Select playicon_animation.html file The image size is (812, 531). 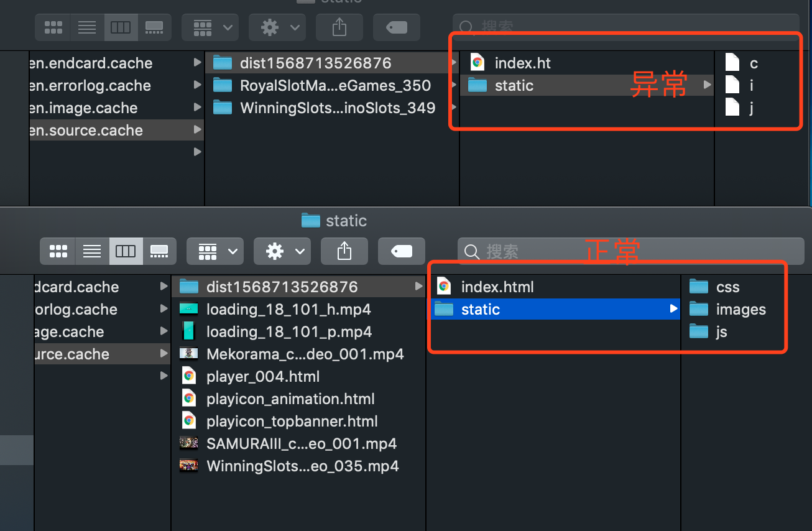coord(298,399)
